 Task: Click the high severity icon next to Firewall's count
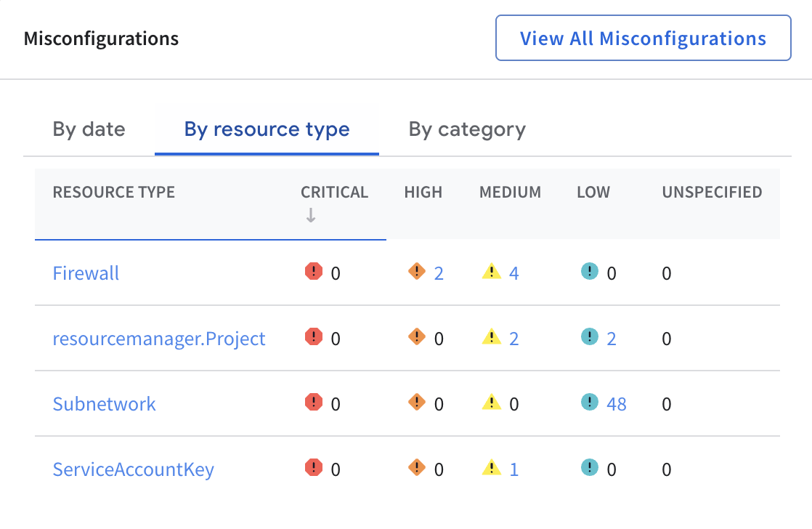click(x=417, y=271)
